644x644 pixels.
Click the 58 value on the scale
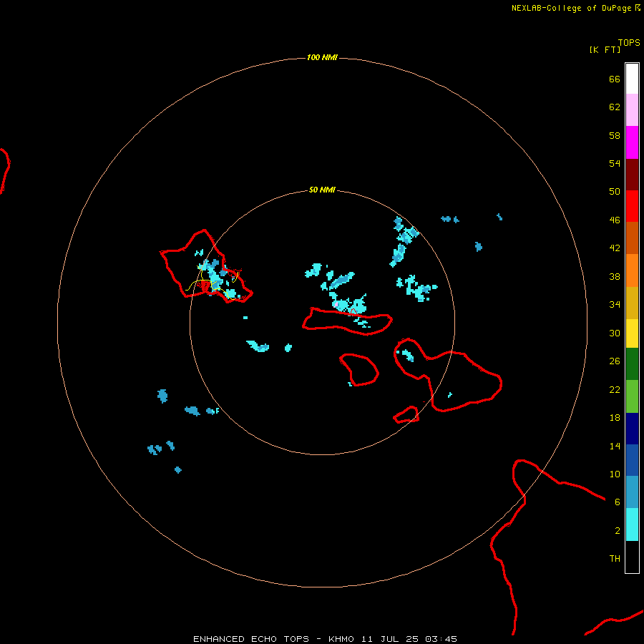click(x=615, y=135)
